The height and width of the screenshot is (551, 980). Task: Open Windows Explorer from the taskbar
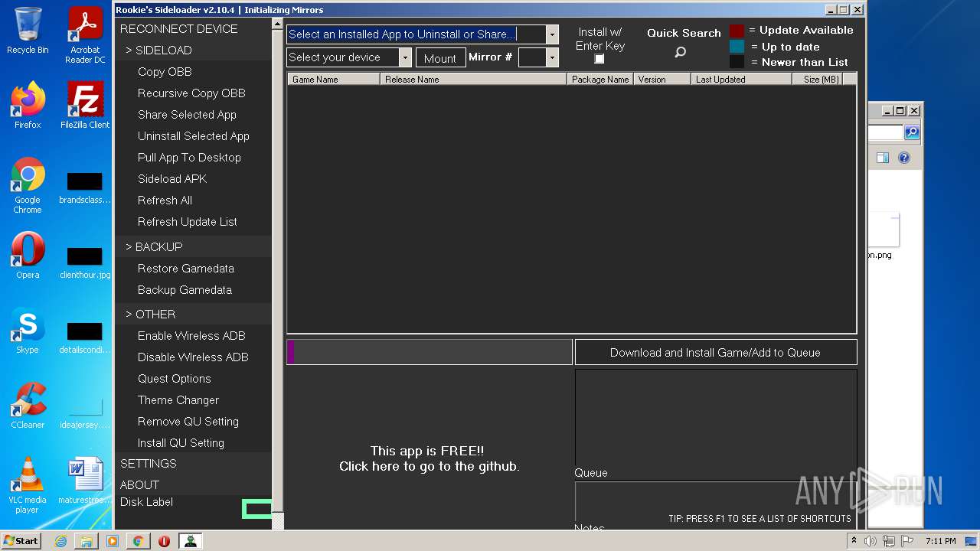pos(87,541)
